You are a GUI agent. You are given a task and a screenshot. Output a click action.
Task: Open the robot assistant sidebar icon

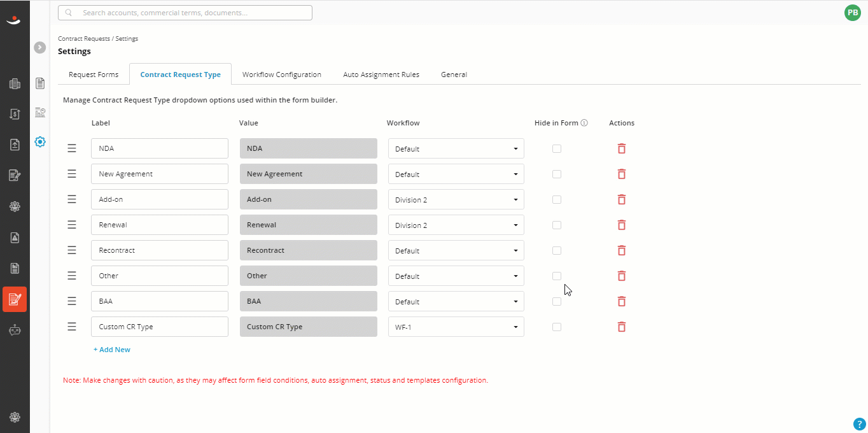[15, 329]
